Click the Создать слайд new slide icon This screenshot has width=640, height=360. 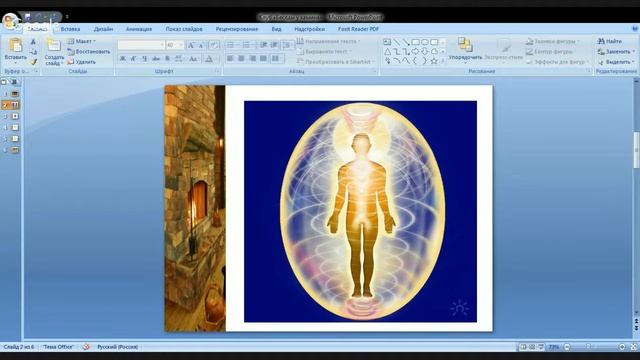coord(54,45)
